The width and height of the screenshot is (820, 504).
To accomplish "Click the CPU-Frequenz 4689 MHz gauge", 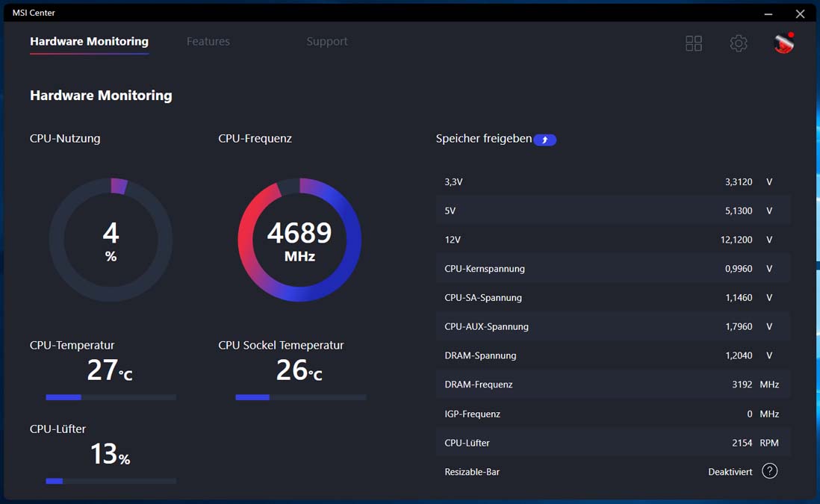I will tap(299, 240).
